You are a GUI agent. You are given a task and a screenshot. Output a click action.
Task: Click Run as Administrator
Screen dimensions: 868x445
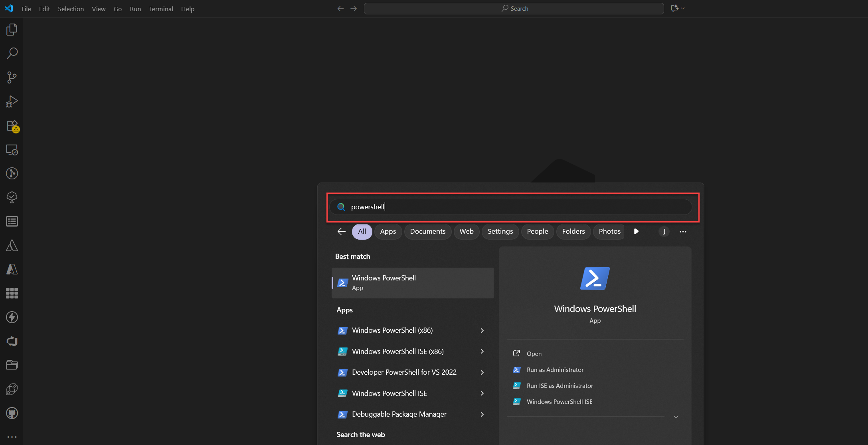coord(555,370)
